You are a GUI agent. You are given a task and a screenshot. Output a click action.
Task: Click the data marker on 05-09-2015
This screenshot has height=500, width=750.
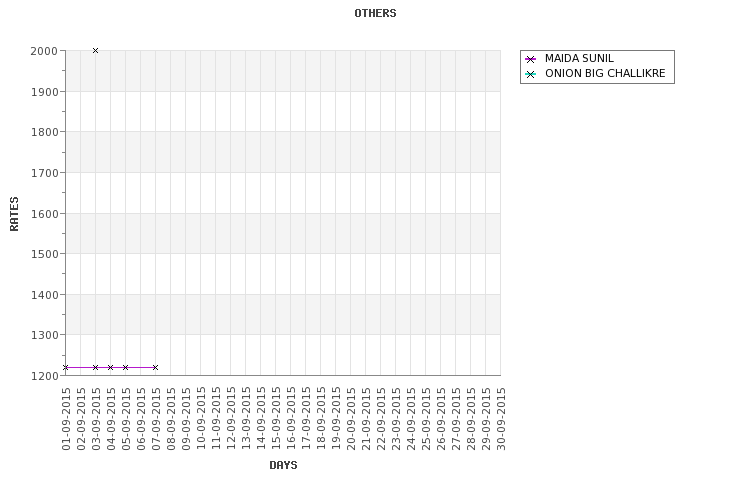pyautogui.click(x=125, y=367)
